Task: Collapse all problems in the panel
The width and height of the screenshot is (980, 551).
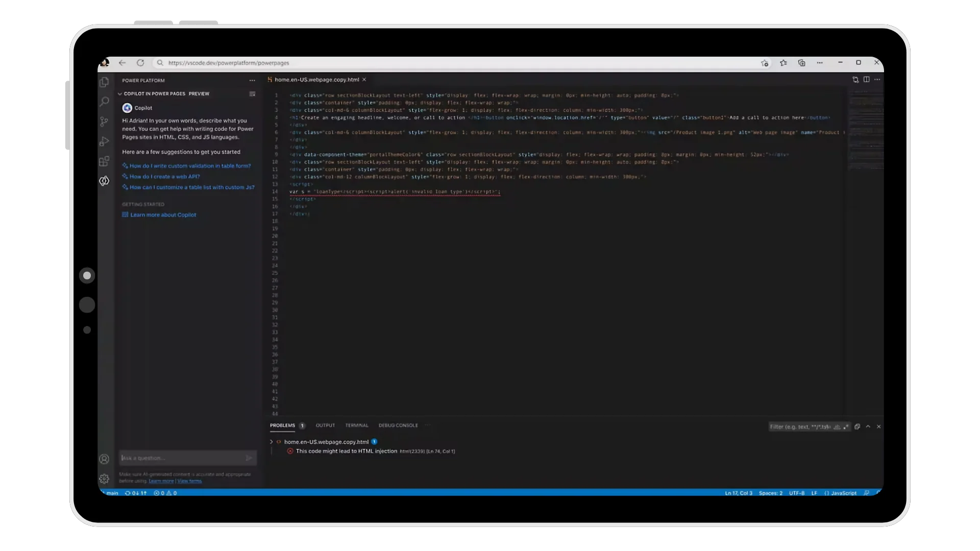Action: click(857, 427)
